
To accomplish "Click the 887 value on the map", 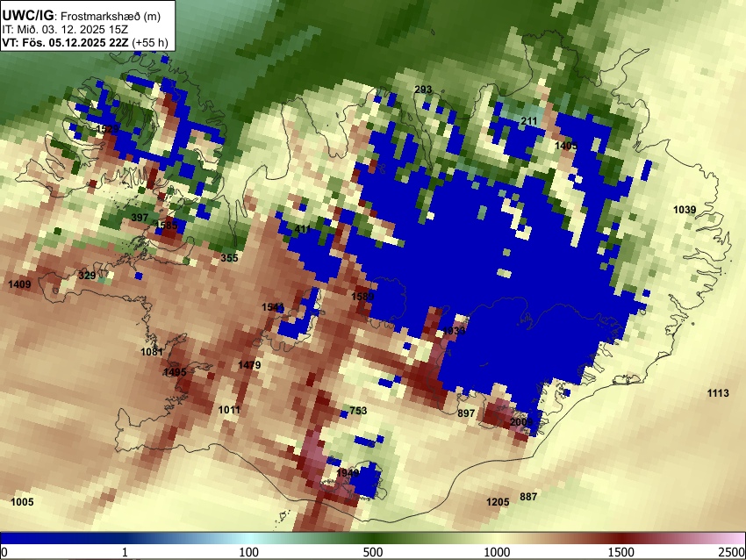I will [528, 497].
